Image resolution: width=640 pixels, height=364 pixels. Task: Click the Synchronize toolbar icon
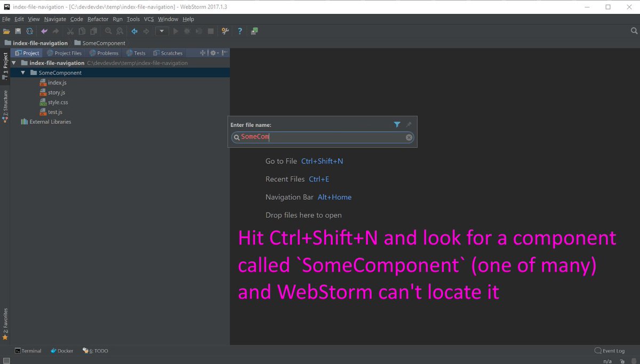click(x=30, y=31)
